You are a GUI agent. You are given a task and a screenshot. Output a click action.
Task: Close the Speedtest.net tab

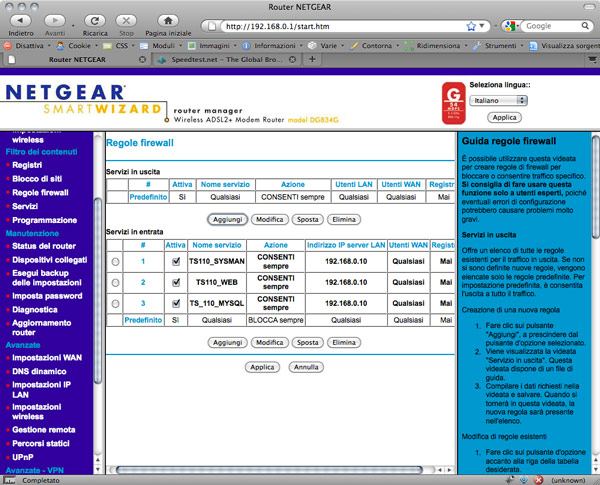click(292, 59)
